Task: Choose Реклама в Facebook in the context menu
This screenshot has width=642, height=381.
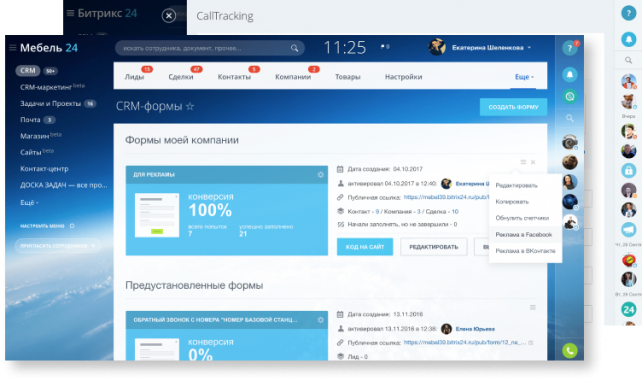Action: 524,234
